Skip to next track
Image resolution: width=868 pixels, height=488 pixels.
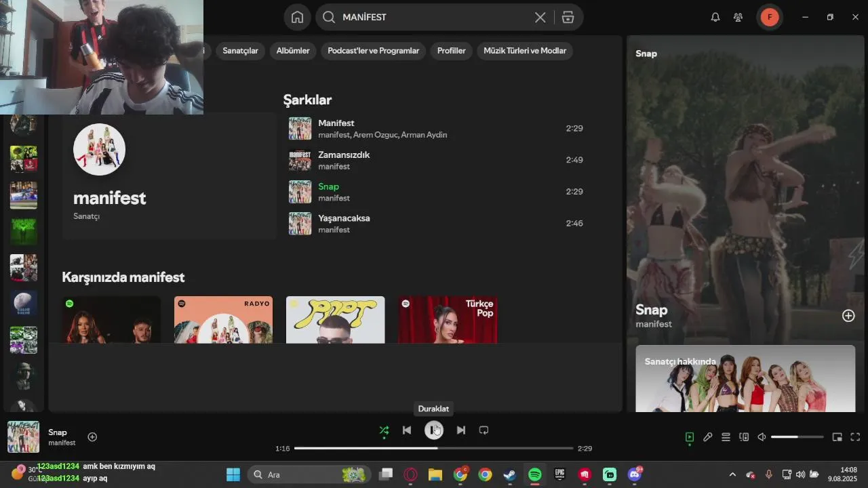pos(461,430)
